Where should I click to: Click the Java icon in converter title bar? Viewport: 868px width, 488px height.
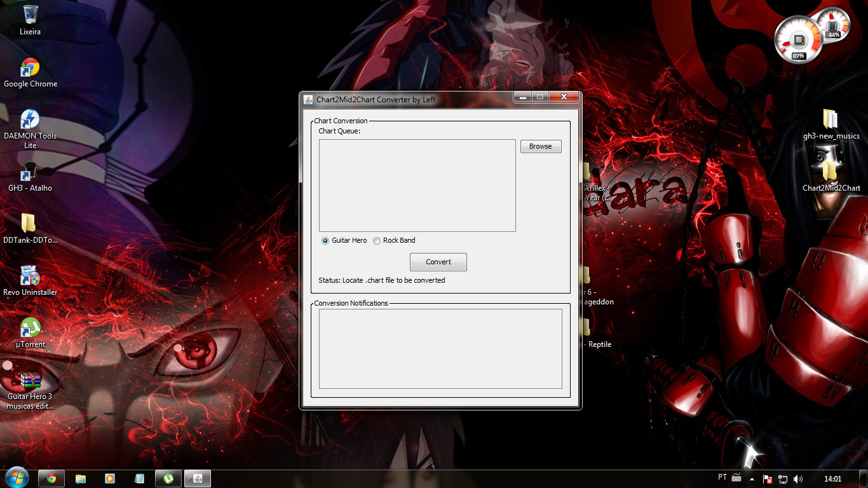click(x=308, y=99)
